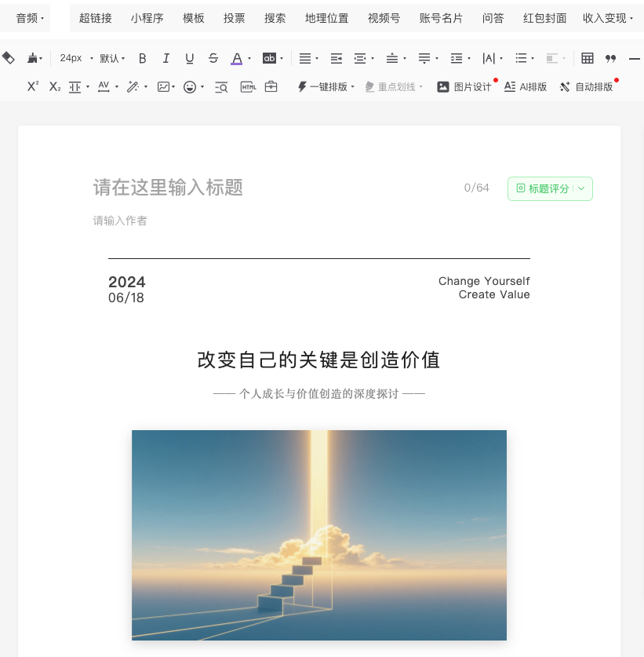The height and width of the screenshot is (657, 644).
Task: Expand the 标题评分 chevron dropdown
Action: click(x=581, y=188)
